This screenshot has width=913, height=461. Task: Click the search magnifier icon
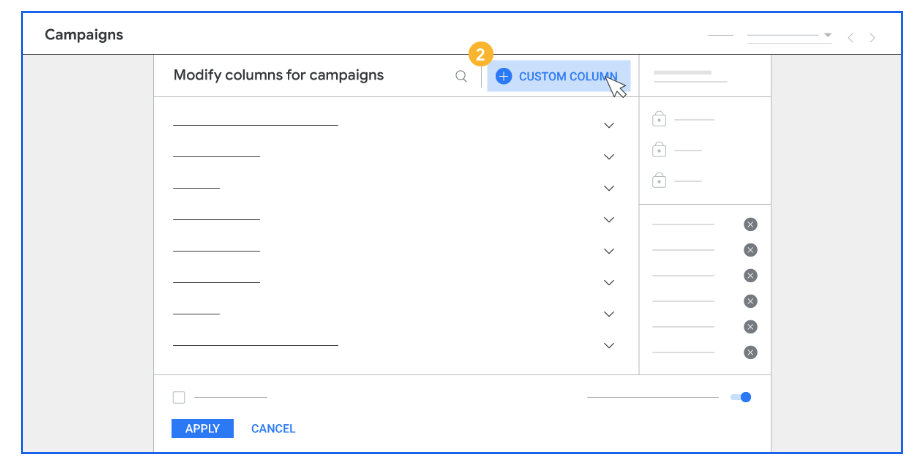(x=461, y=76)
